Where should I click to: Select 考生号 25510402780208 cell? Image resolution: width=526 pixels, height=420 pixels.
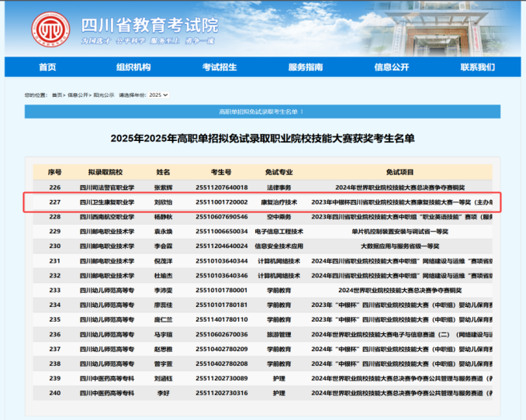point(221,363)
